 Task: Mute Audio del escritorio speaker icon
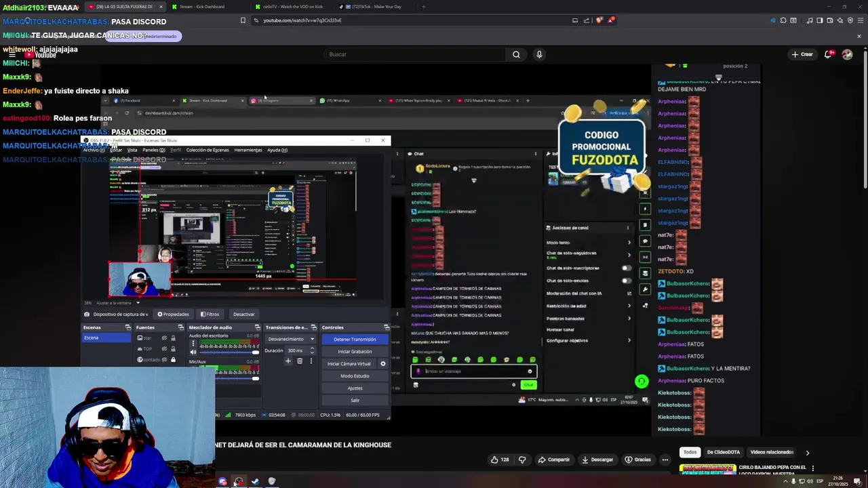click(193, 352)
